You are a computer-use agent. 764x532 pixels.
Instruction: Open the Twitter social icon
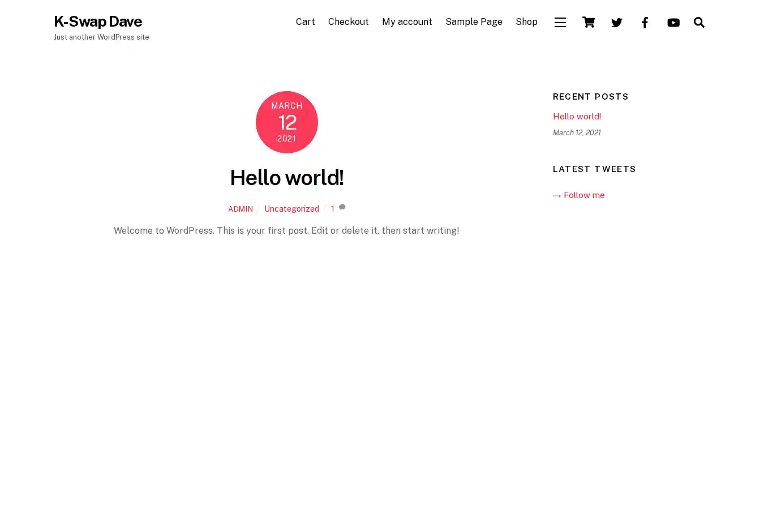coord(616,23)
